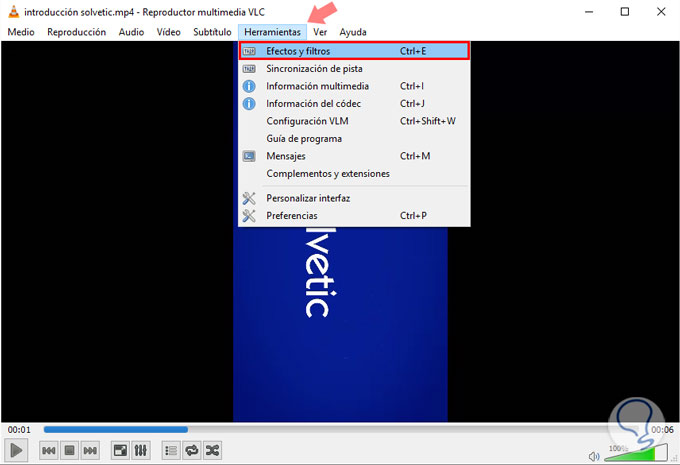This screenshot has height=465, width=680.
Task: Close the Herramientas menu header
Action: [x=272, y=32]
